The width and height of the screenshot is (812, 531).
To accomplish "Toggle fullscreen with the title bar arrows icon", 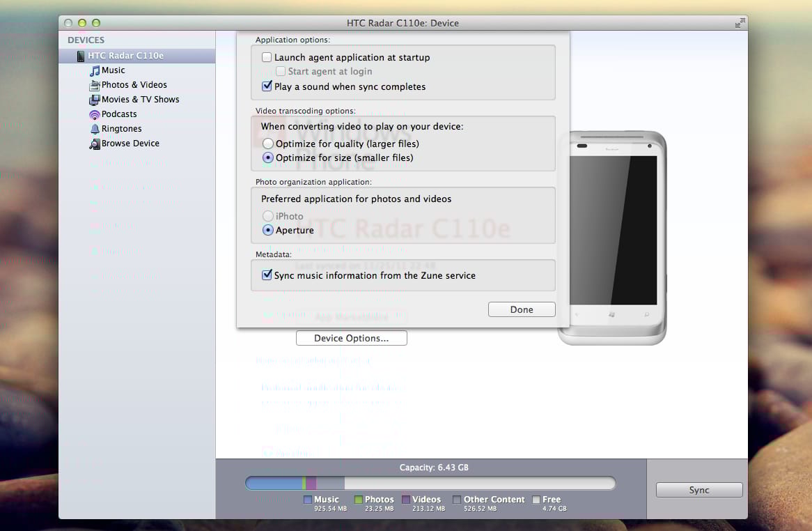I will click(740, 23).
